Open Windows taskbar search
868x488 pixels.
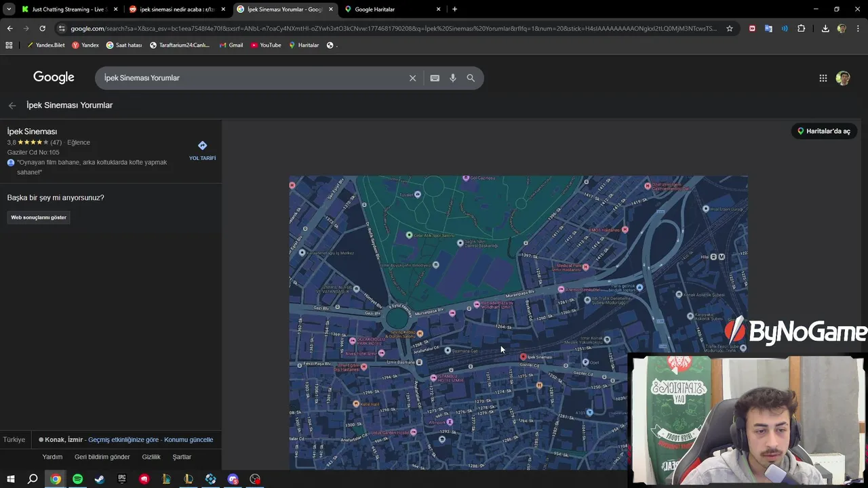(x=33, y=479)
